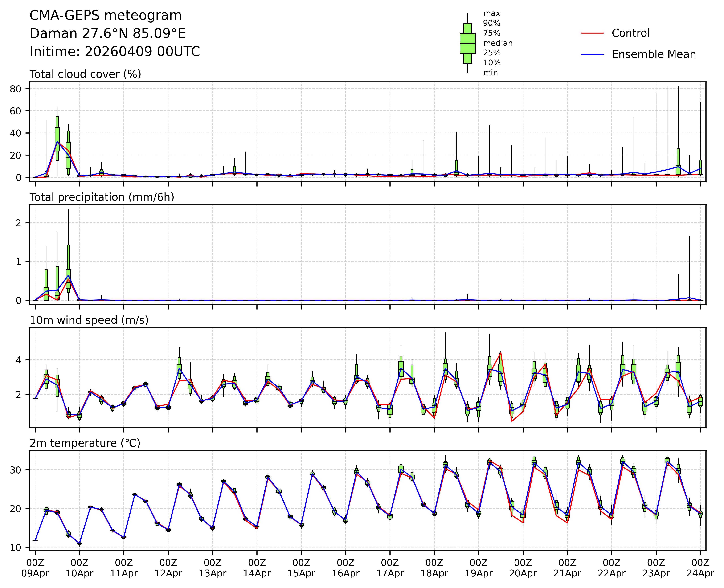The width and height of the screenshot is (724, 588).
Task: Click the 80 tick on cloud cover axis
Action: coord(16,89)
